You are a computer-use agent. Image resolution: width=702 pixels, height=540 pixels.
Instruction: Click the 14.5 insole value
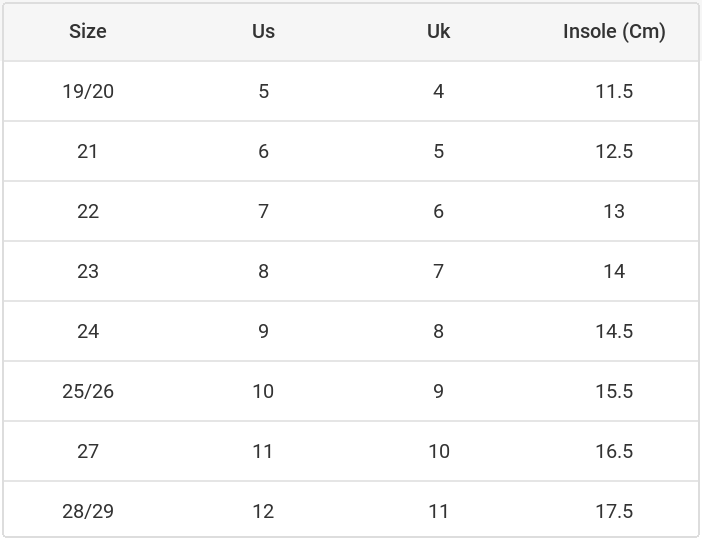pos(614,331)
